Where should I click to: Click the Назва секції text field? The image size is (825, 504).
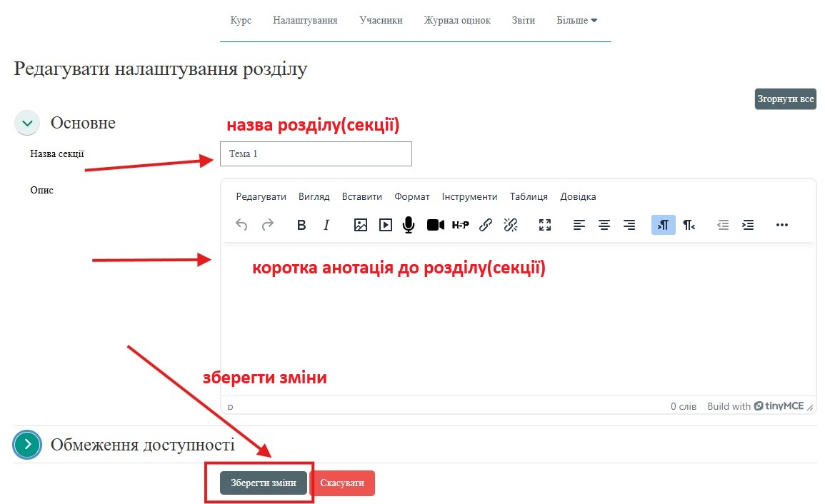click(316, 153)
